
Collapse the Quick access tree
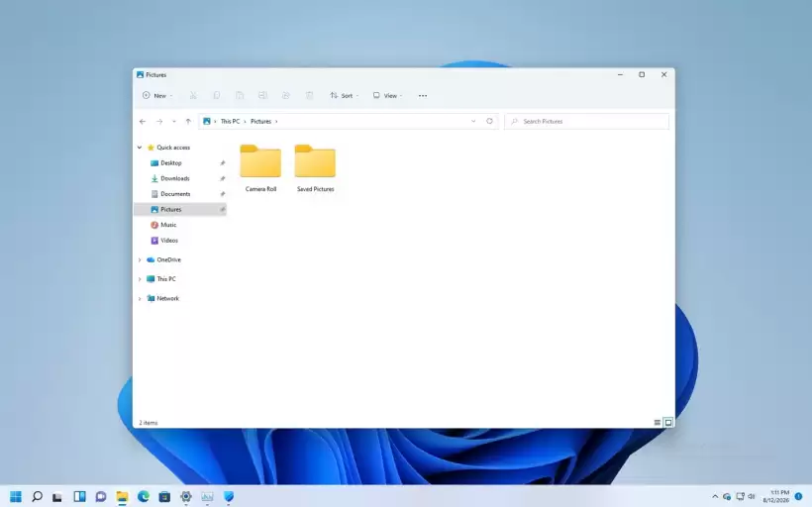point(140,148)
